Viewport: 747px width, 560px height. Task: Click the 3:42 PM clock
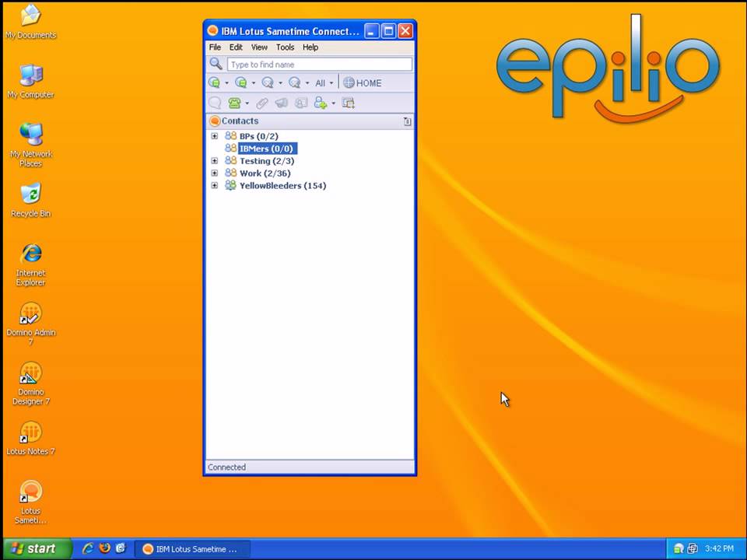[x=719, y=548]
